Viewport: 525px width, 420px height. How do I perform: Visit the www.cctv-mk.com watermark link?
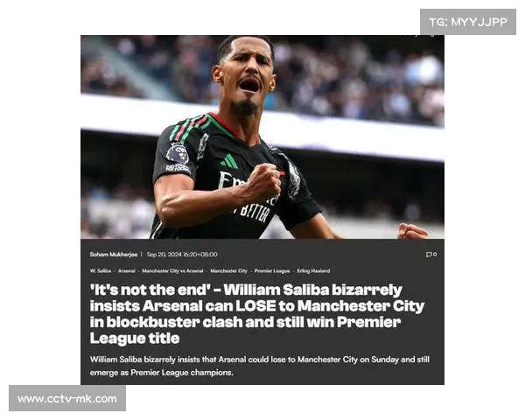point(67,399)
